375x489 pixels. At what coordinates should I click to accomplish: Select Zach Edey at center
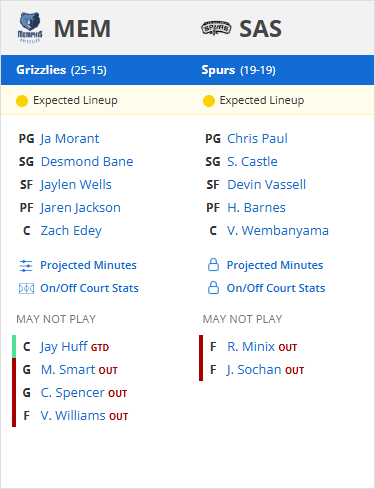tap(71, 231)
